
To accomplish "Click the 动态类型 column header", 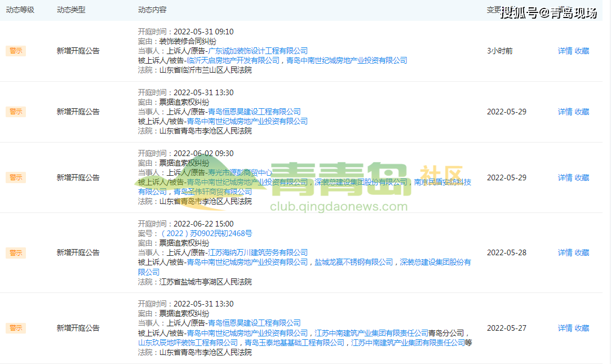I will click(x=71, y=10).
